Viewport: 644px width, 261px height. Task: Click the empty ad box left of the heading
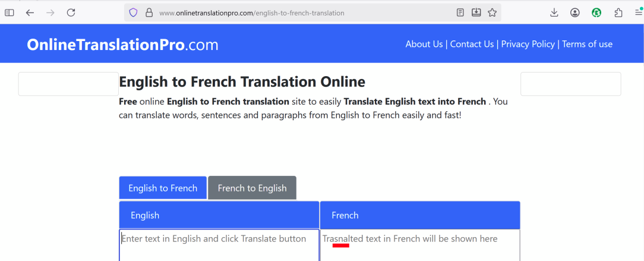click(x=68, y=84)
